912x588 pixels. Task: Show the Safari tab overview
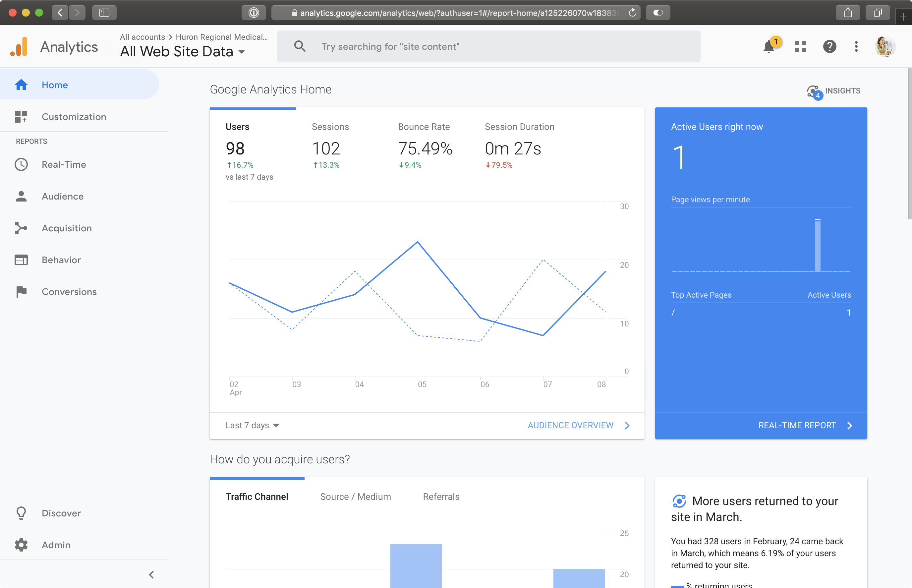[878, 13]
